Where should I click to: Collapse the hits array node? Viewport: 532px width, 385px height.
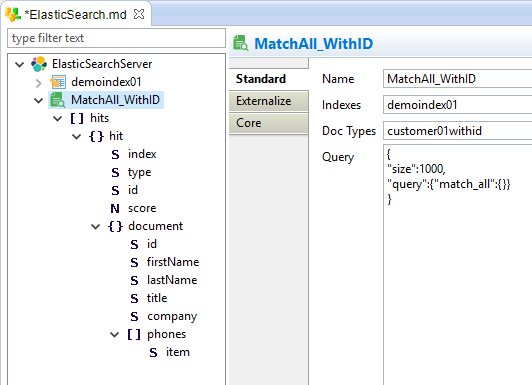point(58,118)
